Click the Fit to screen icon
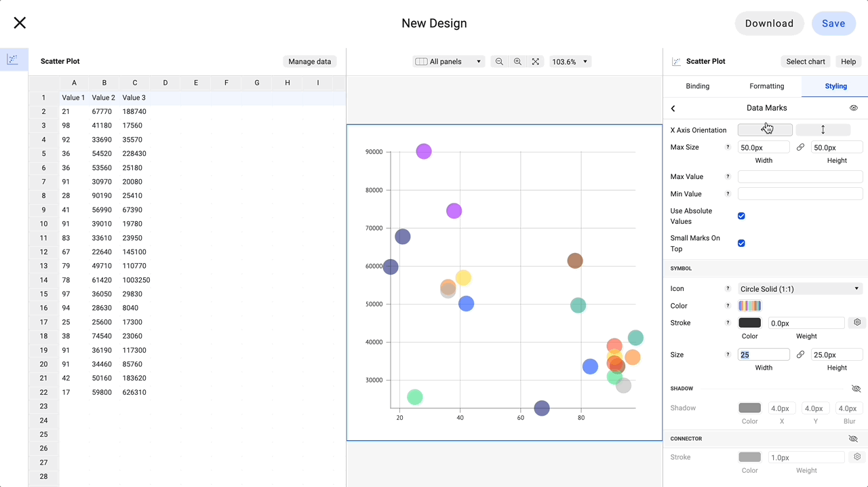This screenshot has width=868, height=487. coord(536,61)
